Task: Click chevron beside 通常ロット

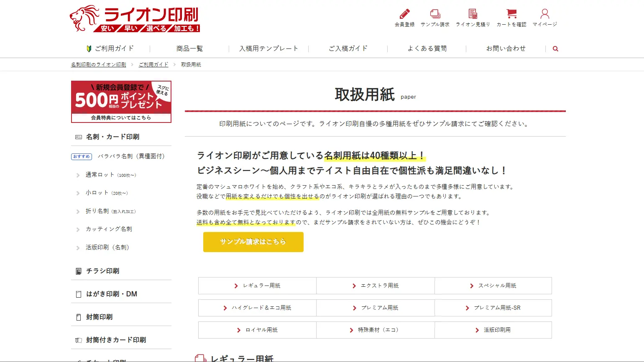Action: coord(78,176)
